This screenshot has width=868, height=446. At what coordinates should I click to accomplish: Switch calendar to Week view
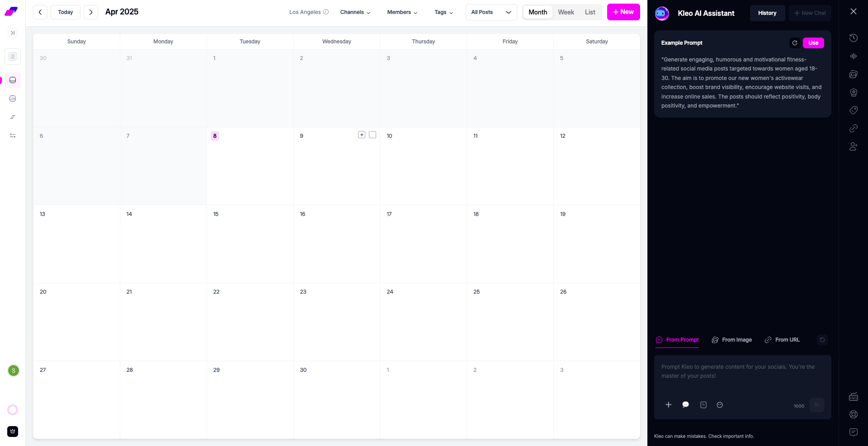coord(566,12)
